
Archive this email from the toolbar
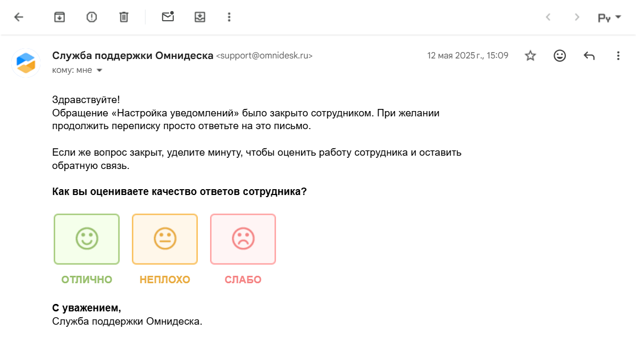click(x=60, y=17)
